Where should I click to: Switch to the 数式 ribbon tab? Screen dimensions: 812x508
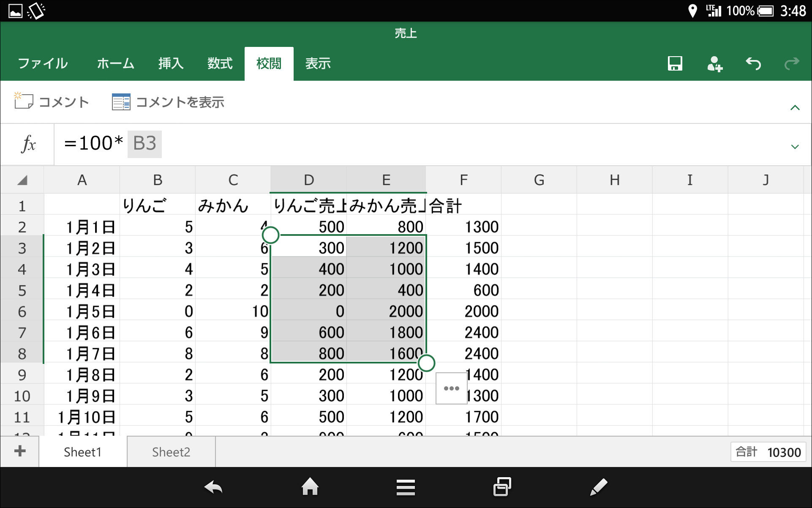point(220,64)
